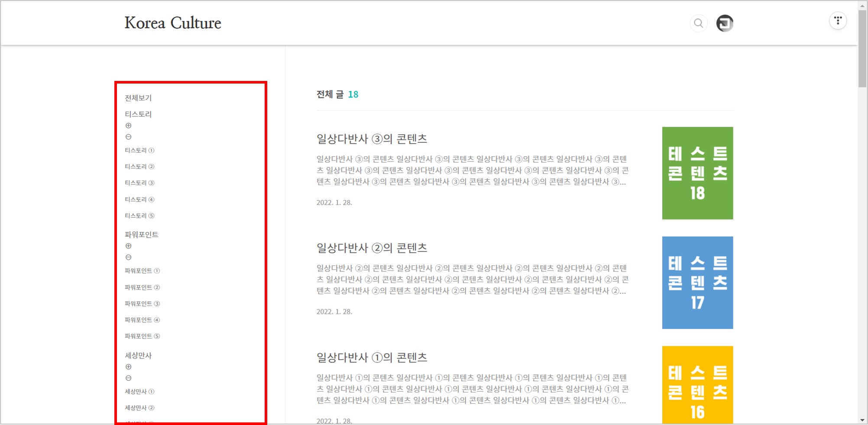Collapse the 파워포인트 category with minus icon

click(129, 257)
